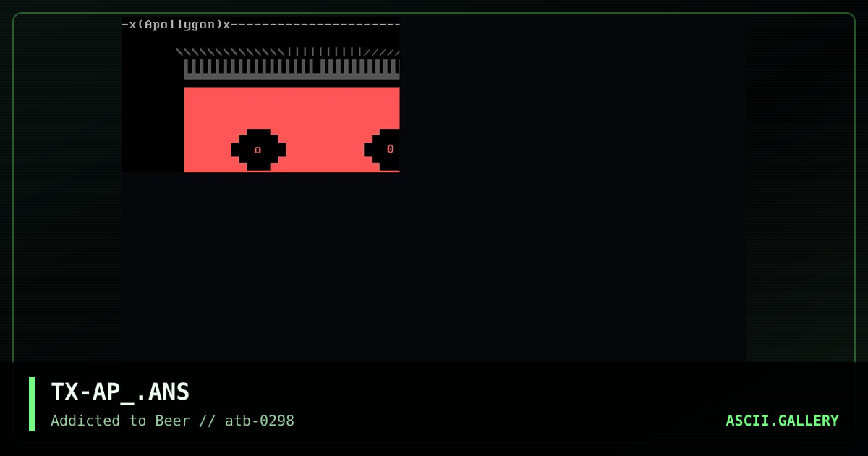The width and height of the screenshot is (868, 456).
Task: Click the Apollygon header text in artwork
Action: point(179,25)
